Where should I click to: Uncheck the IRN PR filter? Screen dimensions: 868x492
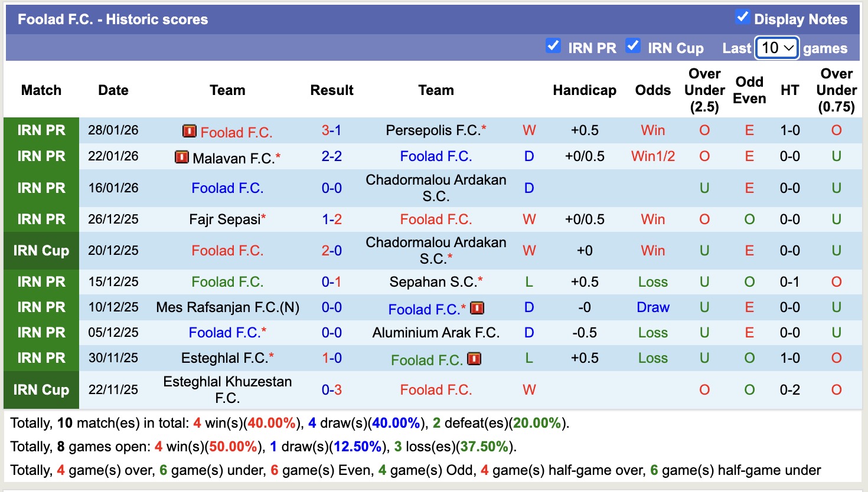point(553,45)
